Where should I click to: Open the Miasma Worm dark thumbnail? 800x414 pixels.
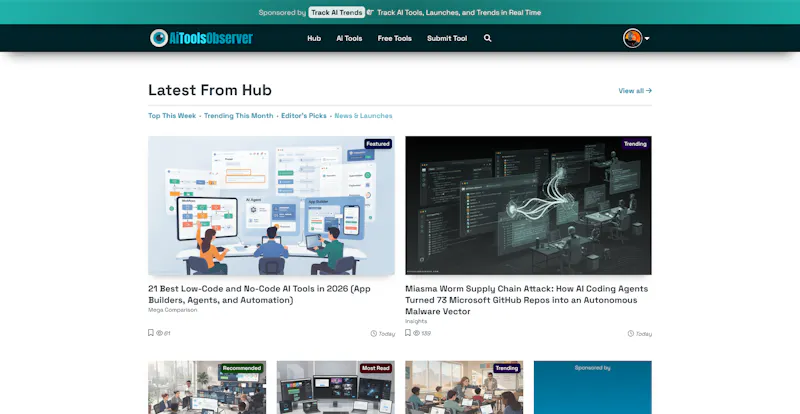(529, 206)
